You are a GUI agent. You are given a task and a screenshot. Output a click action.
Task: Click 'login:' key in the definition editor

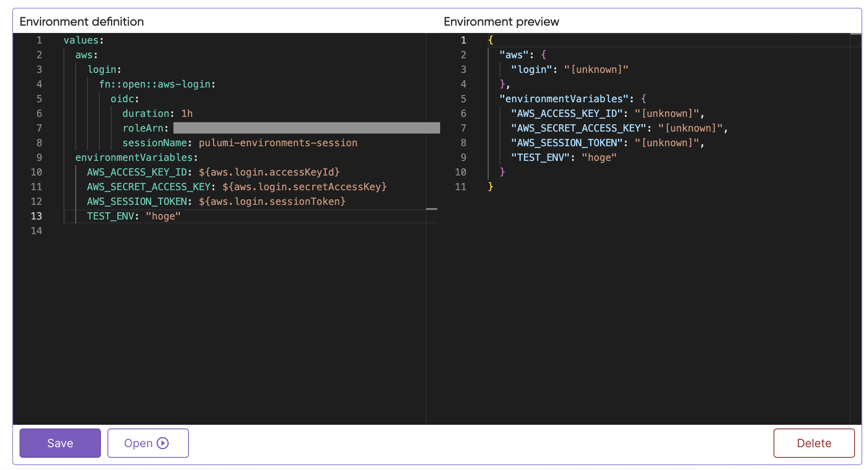(x=105, y=70)
